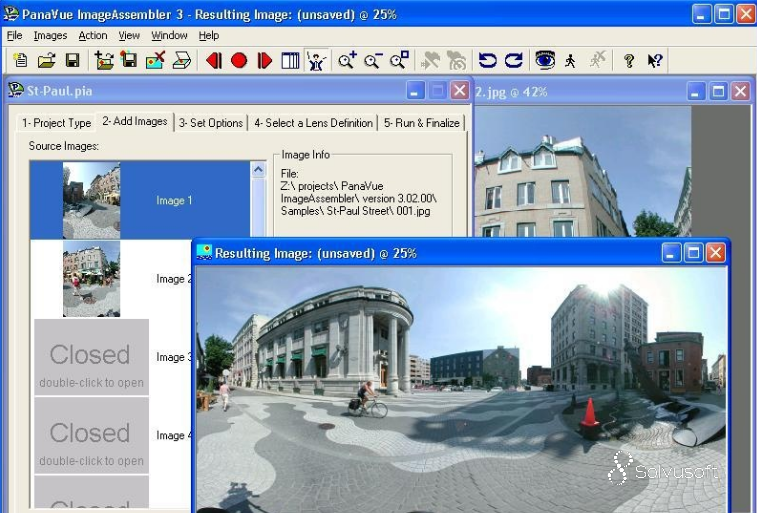Screen dimensions: 757x513
Task: Click the Open folder toolbar icon
Action: click(x=46, y=61)
